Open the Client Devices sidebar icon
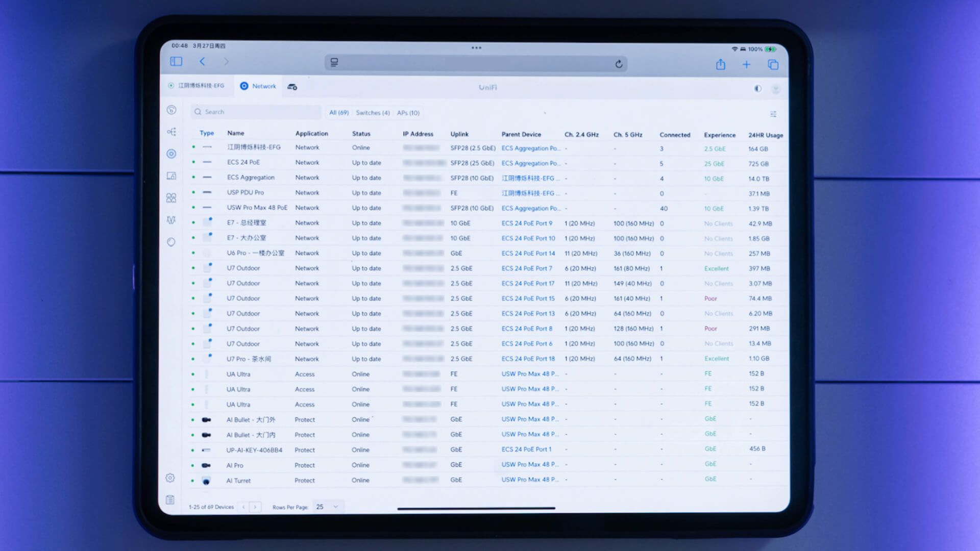 pyautogui.click(x=171, y=176)
